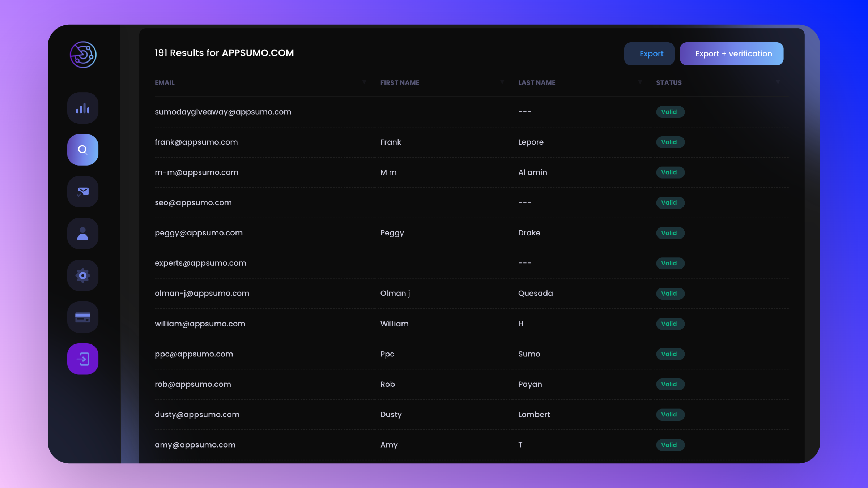Screen dimensions: 868x488
Task: Open the EMAIL column filter arrow
Action: click(364, 82)
